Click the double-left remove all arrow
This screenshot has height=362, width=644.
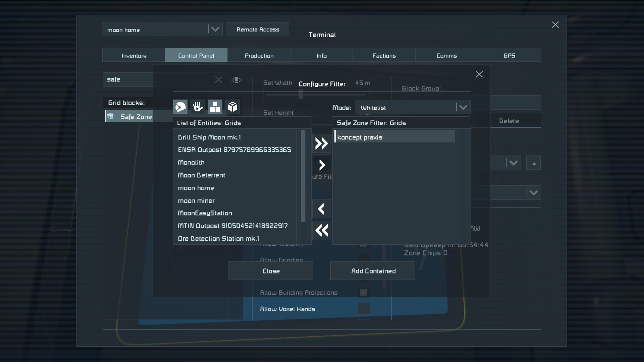coord(322,231)
